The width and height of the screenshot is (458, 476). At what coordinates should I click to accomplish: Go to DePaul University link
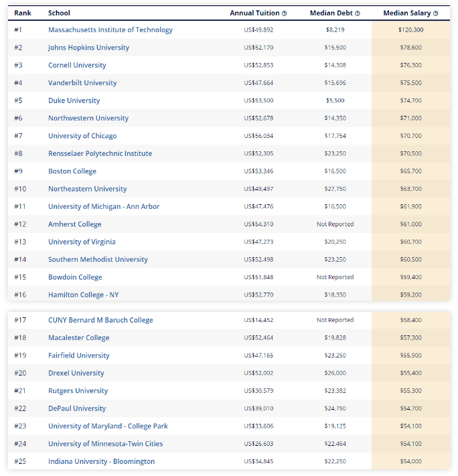(77, 408)
